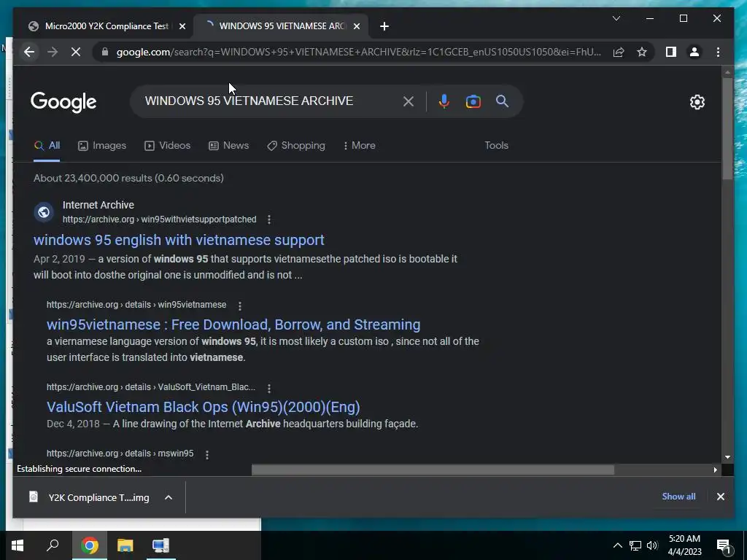Open more options for win95vietnamese result
This screenshot has width=747, height=560.
coord(239,306)
